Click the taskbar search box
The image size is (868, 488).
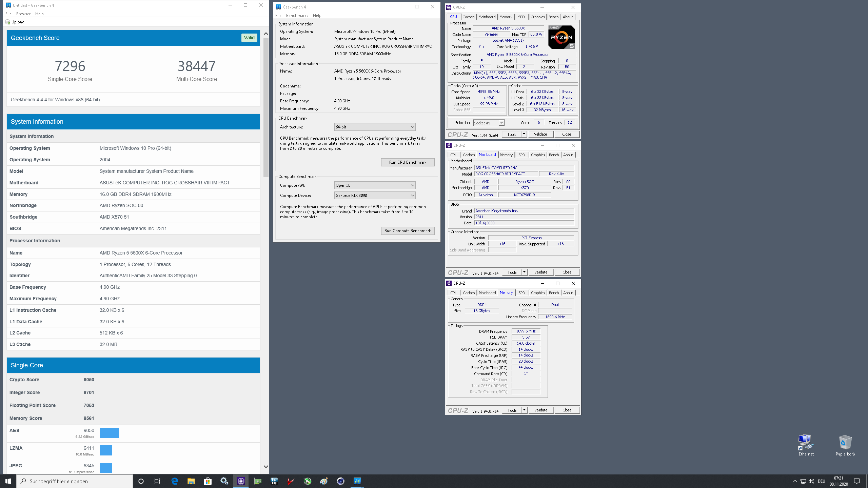pyautogui.click(x=75, y=481)
